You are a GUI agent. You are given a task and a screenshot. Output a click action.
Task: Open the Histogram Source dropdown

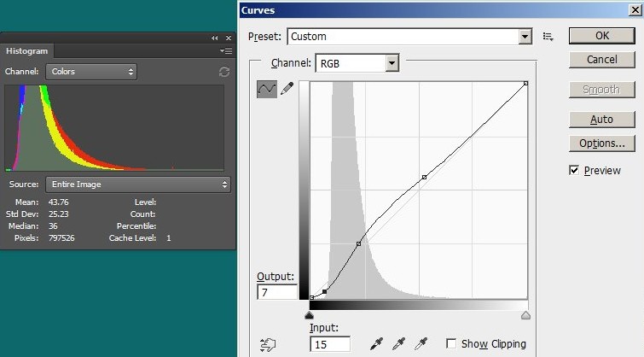tap(119, 184)
